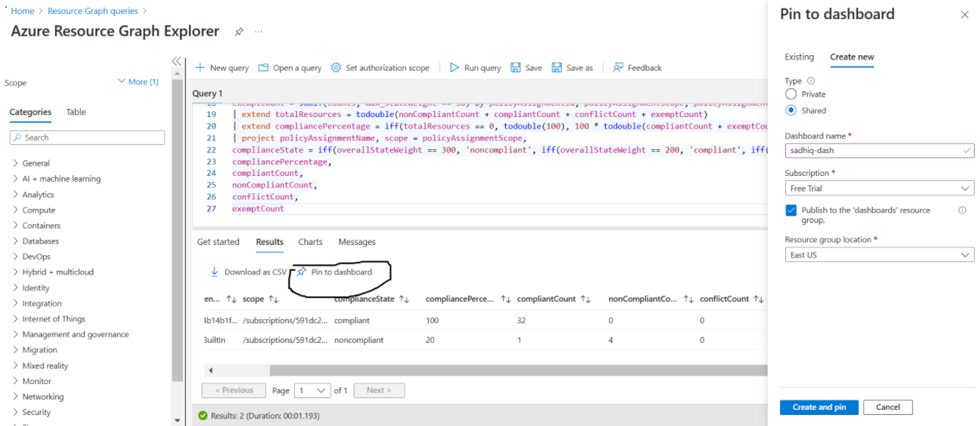Open the Subscription dropdown showing Free Trial
This screenshot has width=980, height=426.
pos(879,188)
